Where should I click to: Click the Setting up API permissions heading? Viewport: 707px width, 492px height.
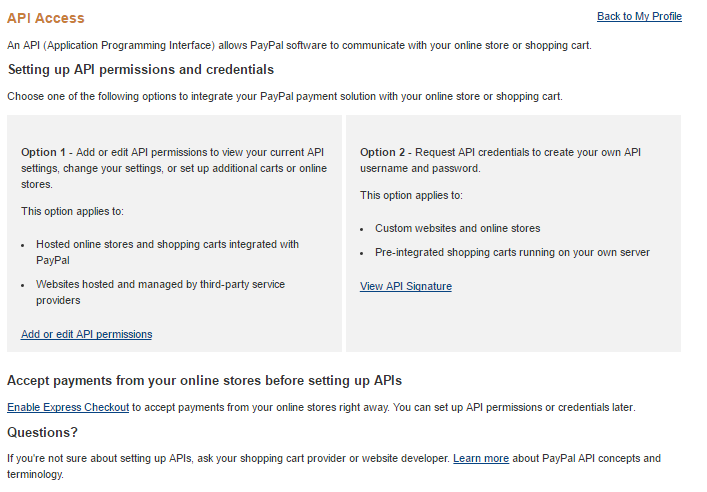click(x=141, y=70)
